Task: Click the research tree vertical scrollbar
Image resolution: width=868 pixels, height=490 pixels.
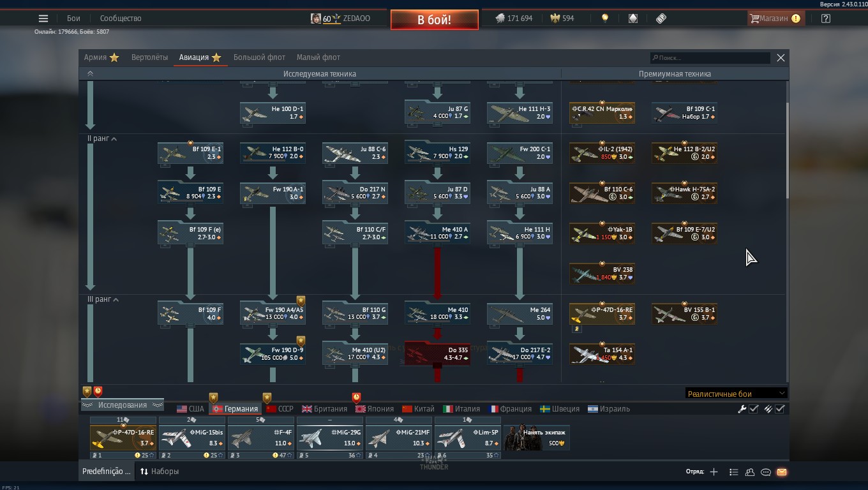Action: point(787,150)
